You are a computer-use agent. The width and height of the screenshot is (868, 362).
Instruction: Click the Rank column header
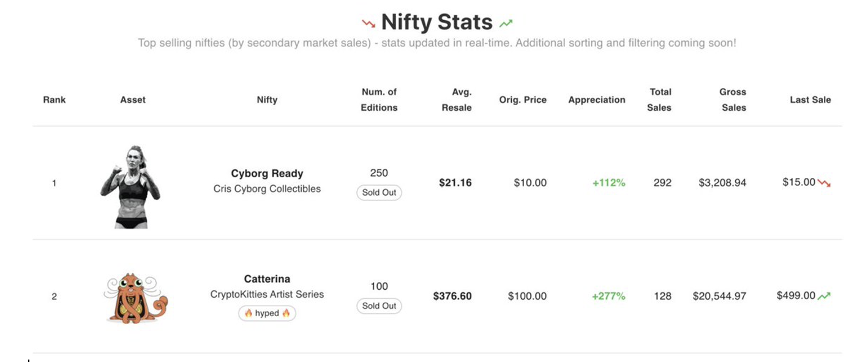coord(54,99)
